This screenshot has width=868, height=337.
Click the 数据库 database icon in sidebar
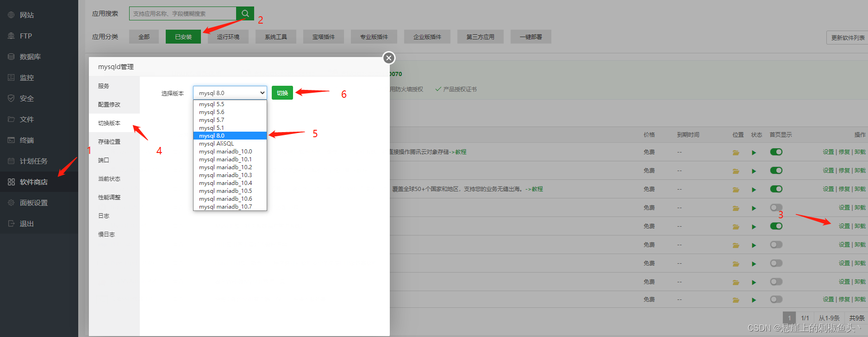11,57
